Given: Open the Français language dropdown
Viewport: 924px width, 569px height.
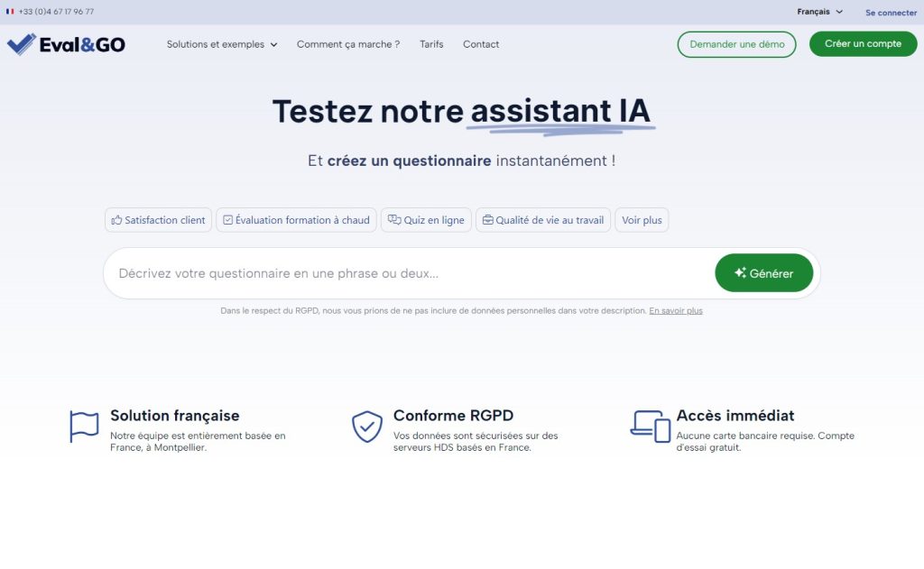Looking at the screenshot, I should (819, 12).
